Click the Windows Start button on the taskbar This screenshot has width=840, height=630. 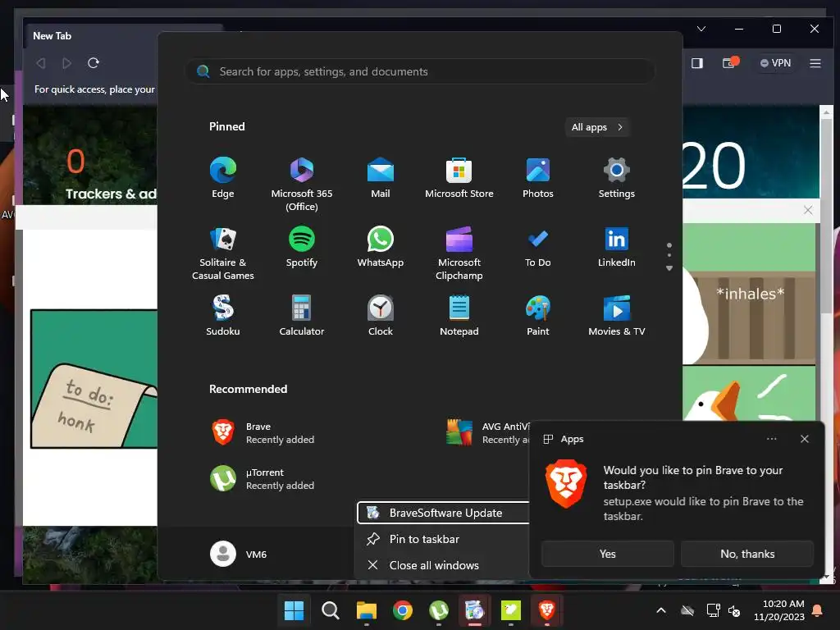click(x=294, y=610)
